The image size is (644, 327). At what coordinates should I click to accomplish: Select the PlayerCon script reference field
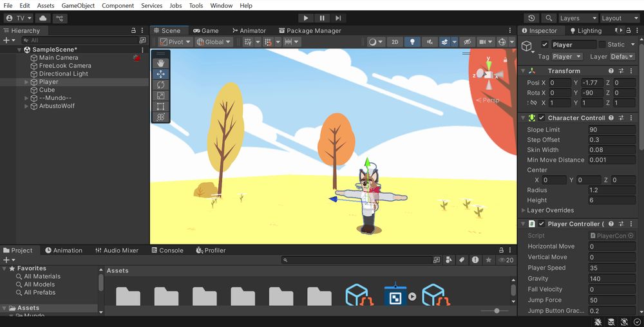[612, 236]
